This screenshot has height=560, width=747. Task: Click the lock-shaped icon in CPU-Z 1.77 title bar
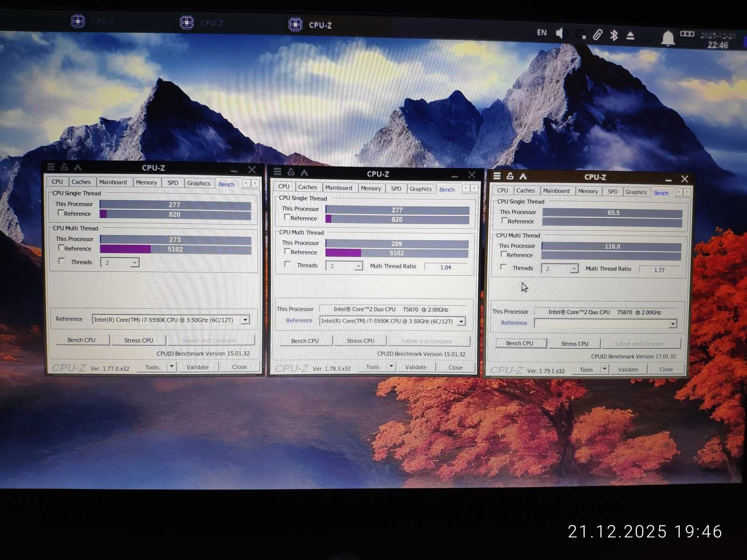[64, 167]
